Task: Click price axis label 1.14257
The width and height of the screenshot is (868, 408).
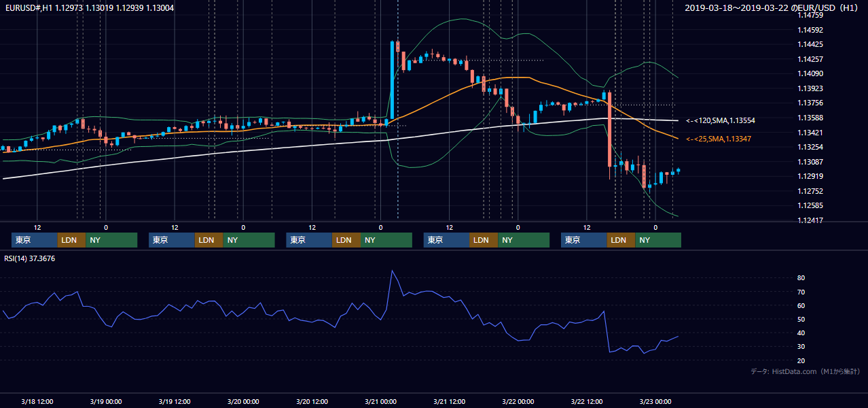Action: (x=810, y=59)
